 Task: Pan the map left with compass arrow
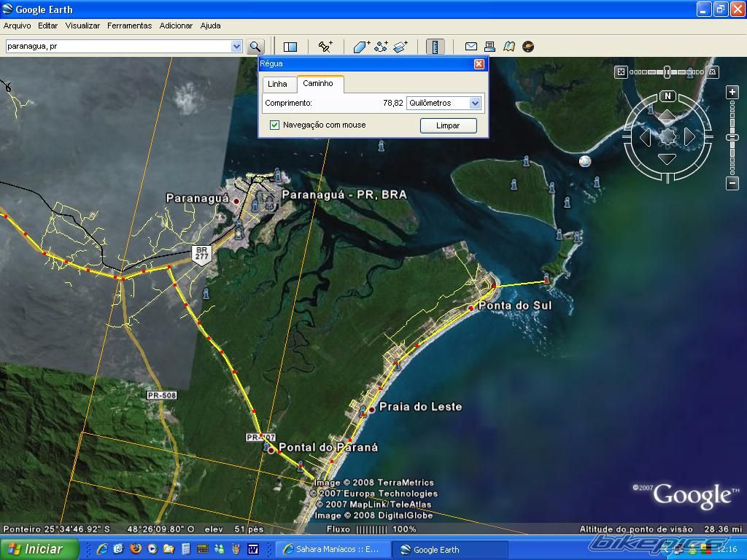[646, 137]
